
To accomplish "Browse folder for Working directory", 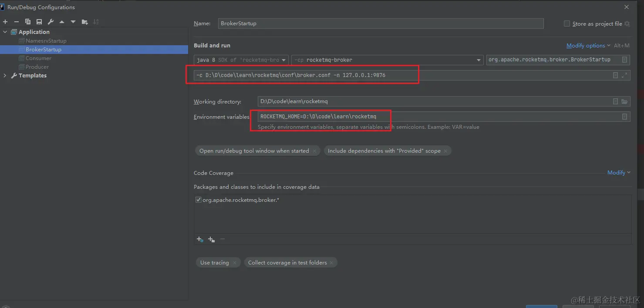I will click(x=624, y=101).
